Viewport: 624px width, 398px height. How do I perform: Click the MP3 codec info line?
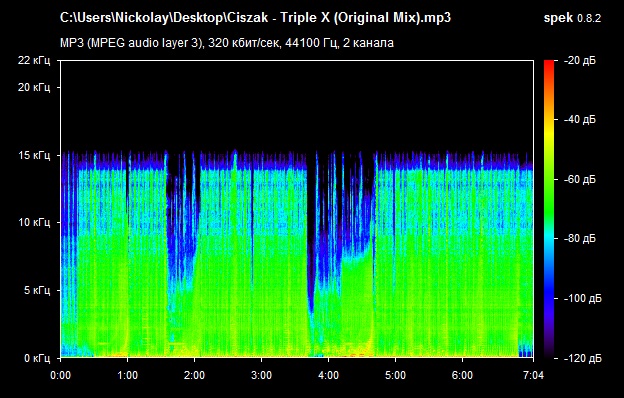point(227,43)
